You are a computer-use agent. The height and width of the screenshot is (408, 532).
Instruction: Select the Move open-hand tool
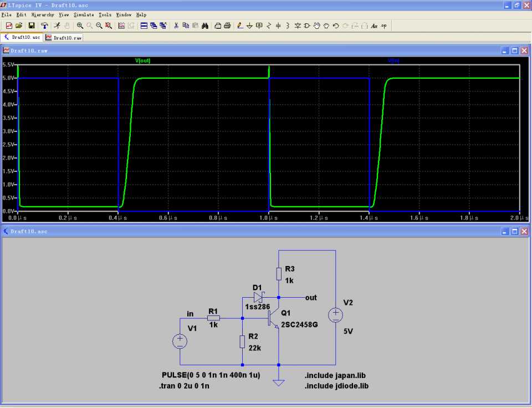click(316, 26)
